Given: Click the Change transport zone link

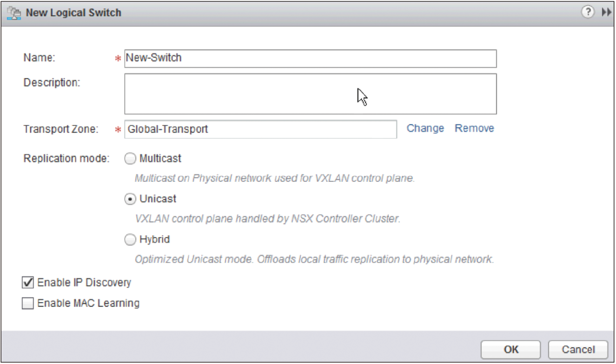Looking at the screenshot, I should pyautogui.click(x=425, y=128).
